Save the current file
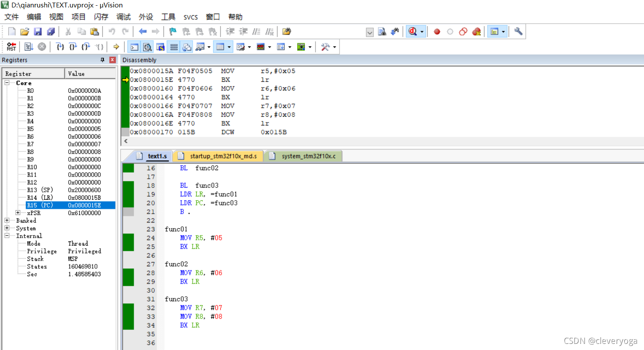The image size is (644, 350). pyautogui.click(x=38, y=31)
